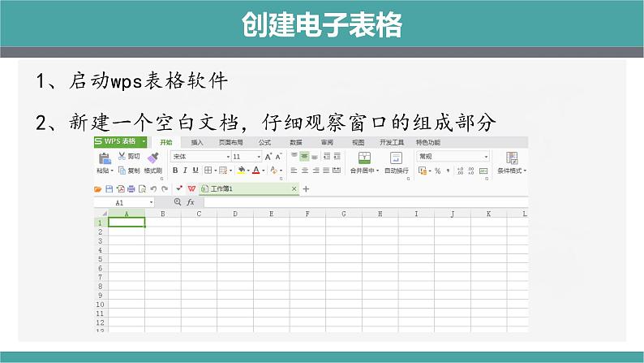Screen dimensions: 644x363
Task: Click the Print icon
Action: [x=131, y=189]
